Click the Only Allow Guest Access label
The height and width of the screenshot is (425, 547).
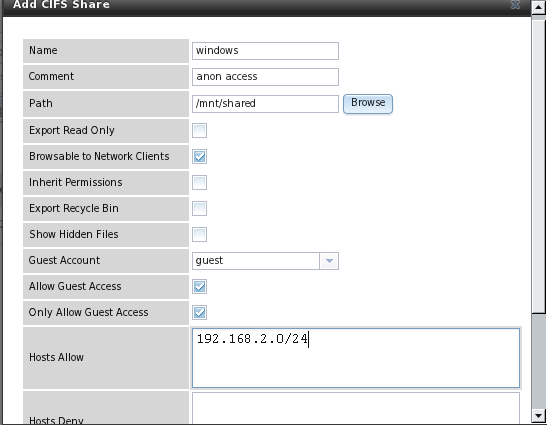click(89, 312)
